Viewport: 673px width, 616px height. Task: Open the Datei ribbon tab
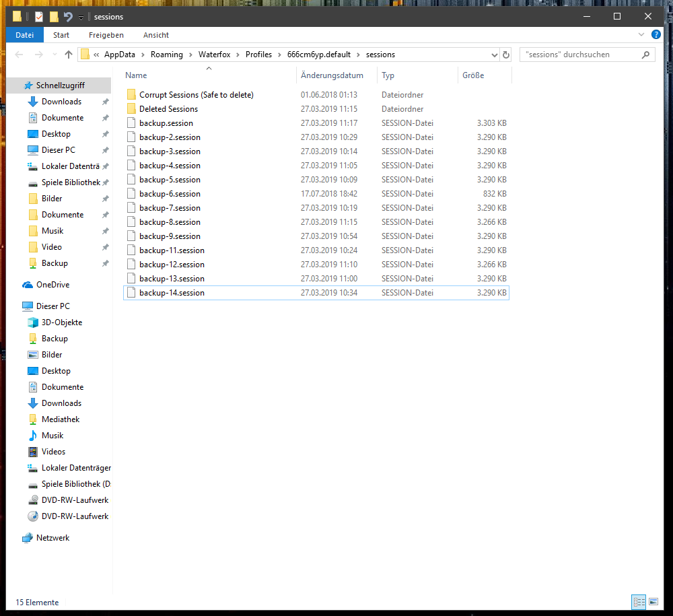[x=24, y=35]
